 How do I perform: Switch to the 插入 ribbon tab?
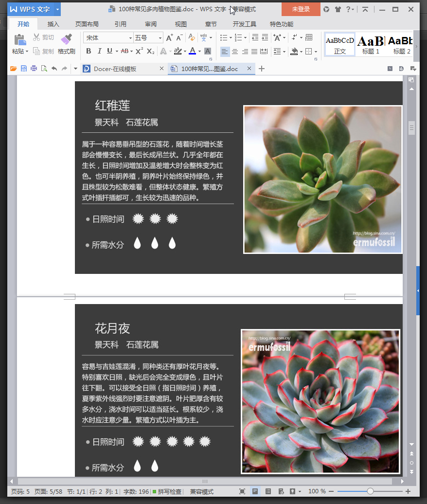(53, 23)
